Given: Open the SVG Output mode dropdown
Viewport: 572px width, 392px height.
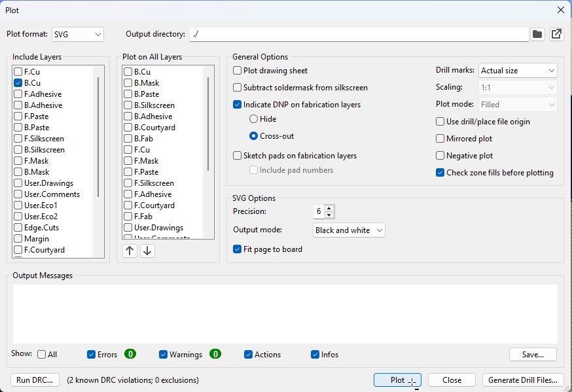Looking at the screenshot, I should (349, 230).
